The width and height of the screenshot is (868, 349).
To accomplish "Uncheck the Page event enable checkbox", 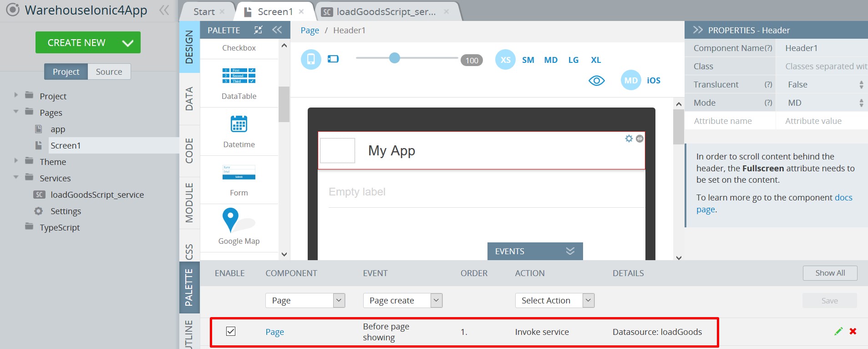I will (231, 331).
